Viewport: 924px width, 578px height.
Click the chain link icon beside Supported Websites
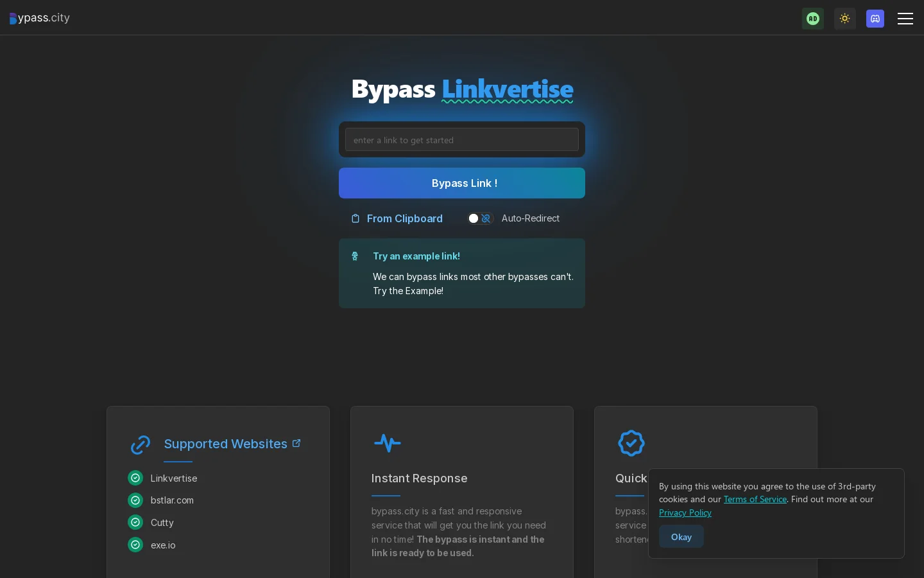pos(141,444)
